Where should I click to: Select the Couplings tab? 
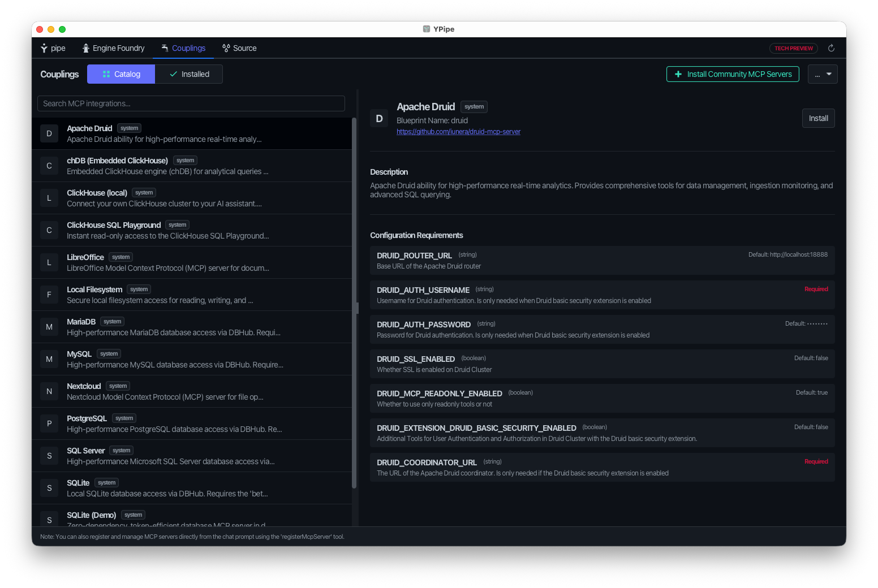point(183,48)
